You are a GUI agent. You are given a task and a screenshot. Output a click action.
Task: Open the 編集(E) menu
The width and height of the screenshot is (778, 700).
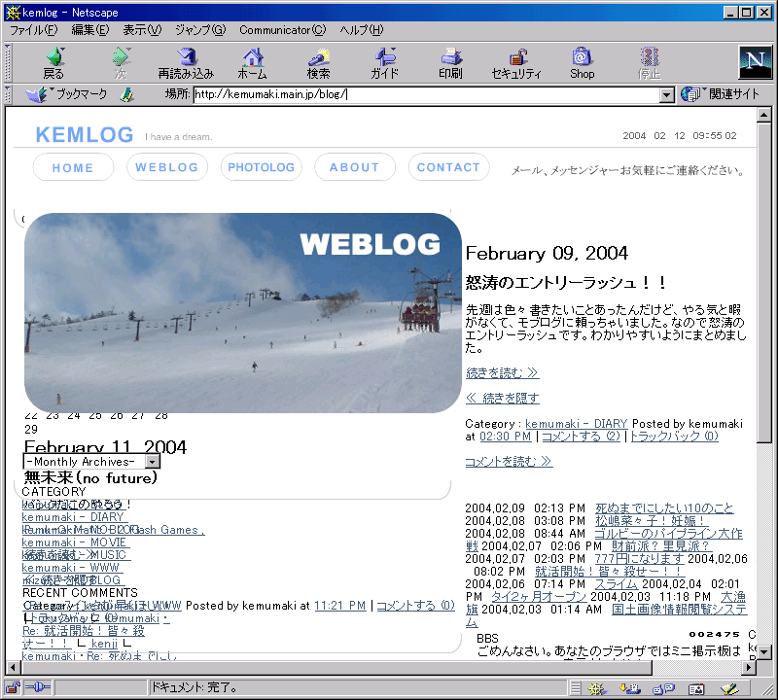point(89,30)
